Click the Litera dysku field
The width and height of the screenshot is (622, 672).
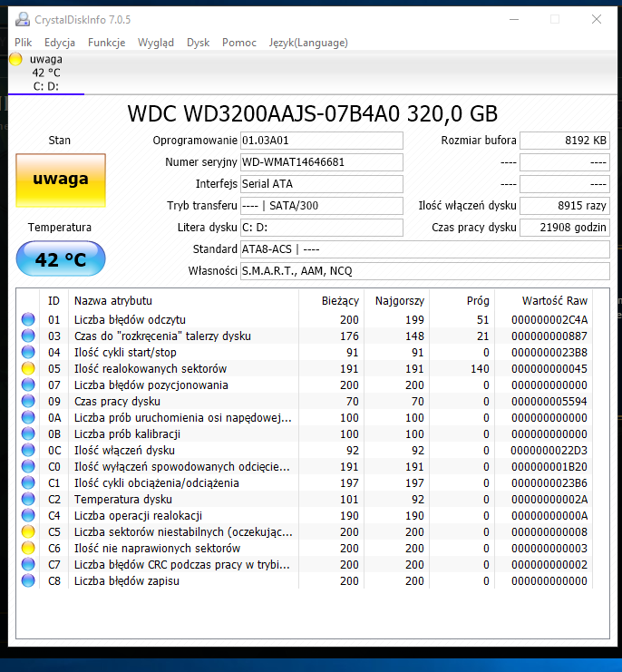pyautogui.click(x=321, y=227)
